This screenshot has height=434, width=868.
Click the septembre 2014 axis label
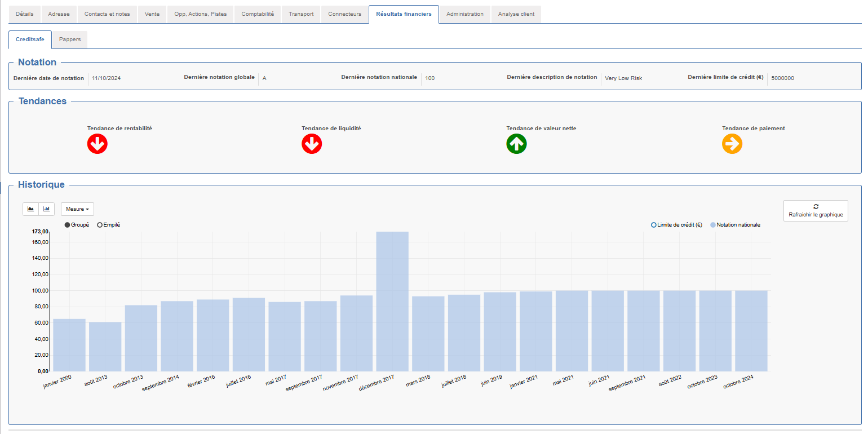[160, 384]
